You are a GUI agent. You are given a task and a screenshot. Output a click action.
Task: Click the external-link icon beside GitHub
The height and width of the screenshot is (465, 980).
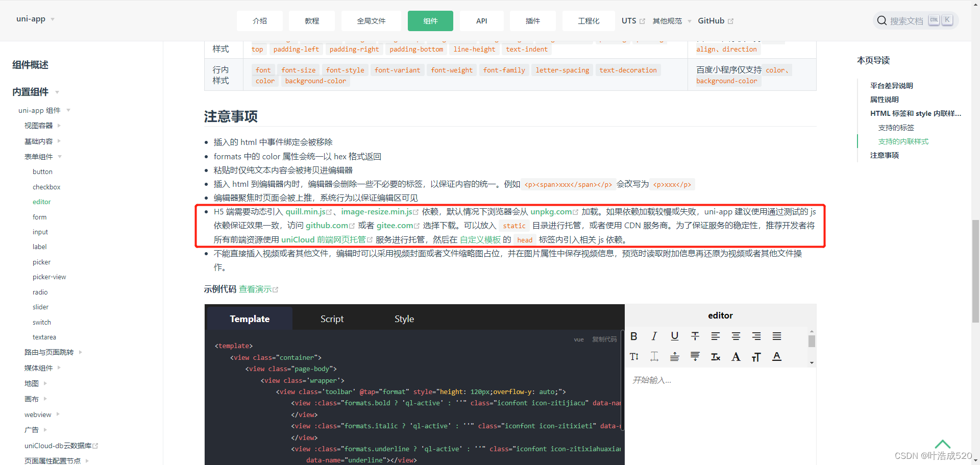coord(730,21)
